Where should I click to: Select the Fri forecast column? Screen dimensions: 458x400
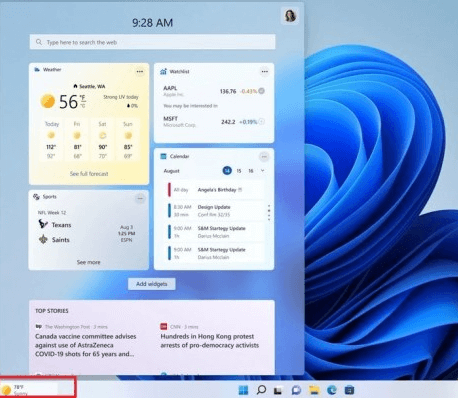coord(77,140)
